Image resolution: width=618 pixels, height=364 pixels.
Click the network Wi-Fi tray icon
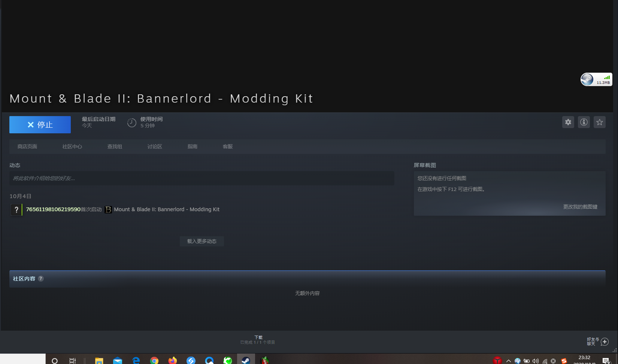click(x=545, y=361)
